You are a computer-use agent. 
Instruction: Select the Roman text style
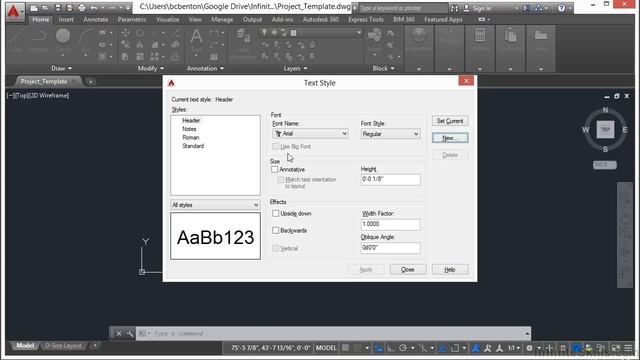point(191,138)
